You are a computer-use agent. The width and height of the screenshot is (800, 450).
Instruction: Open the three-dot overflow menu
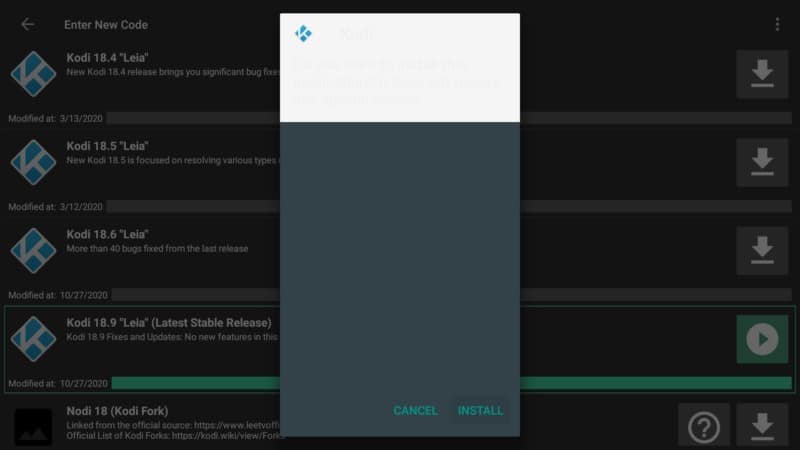(777, 24)
